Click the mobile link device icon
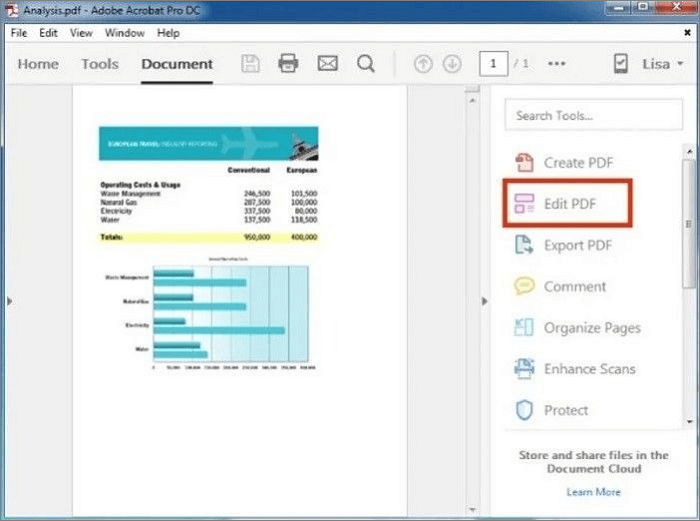Screen dimensions: 700x521 [x=621, y=64]
